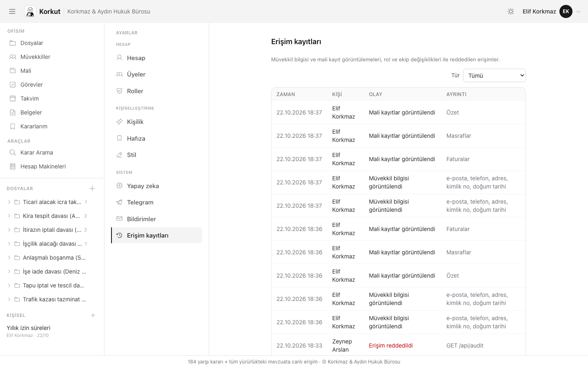Expand the Kira tespit davası folder
Screen dimensions: 588x368
(x=9, y=216)
